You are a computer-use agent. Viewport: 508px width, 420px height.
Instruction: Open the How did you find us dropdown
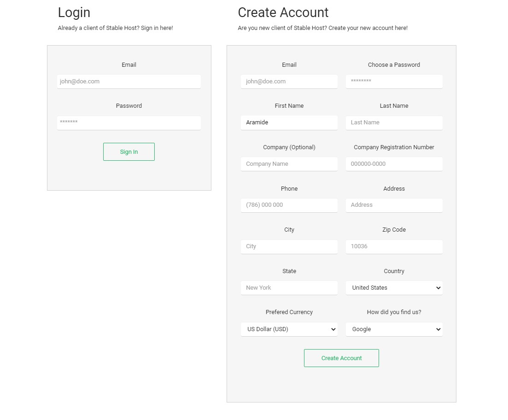click(x=394, y=329)
